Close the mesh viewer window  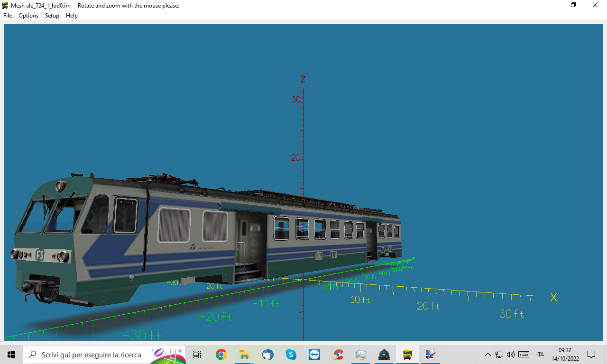point(595,5)
